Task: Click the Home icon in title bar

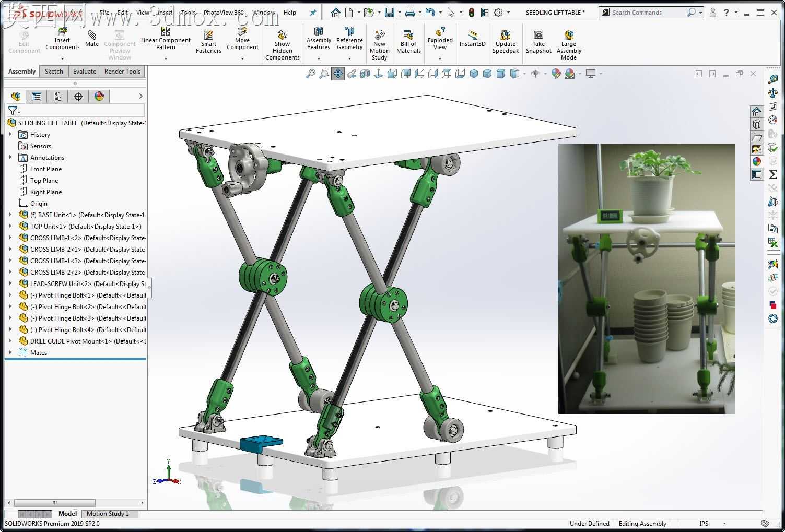Action: 336,13
